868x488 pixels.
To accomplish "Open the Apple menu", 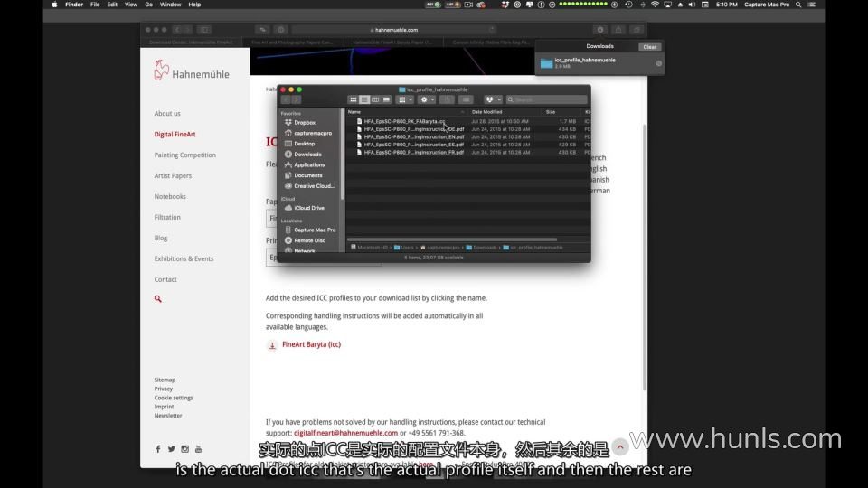I will pyautogui.click(x=54, y=5).
